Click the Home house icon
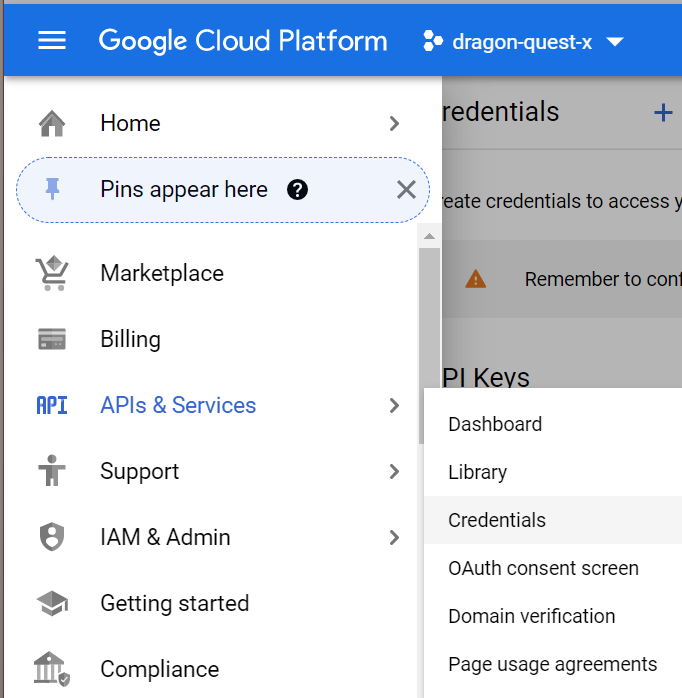This screenshot has height=698, width=682. click(52, 123)
